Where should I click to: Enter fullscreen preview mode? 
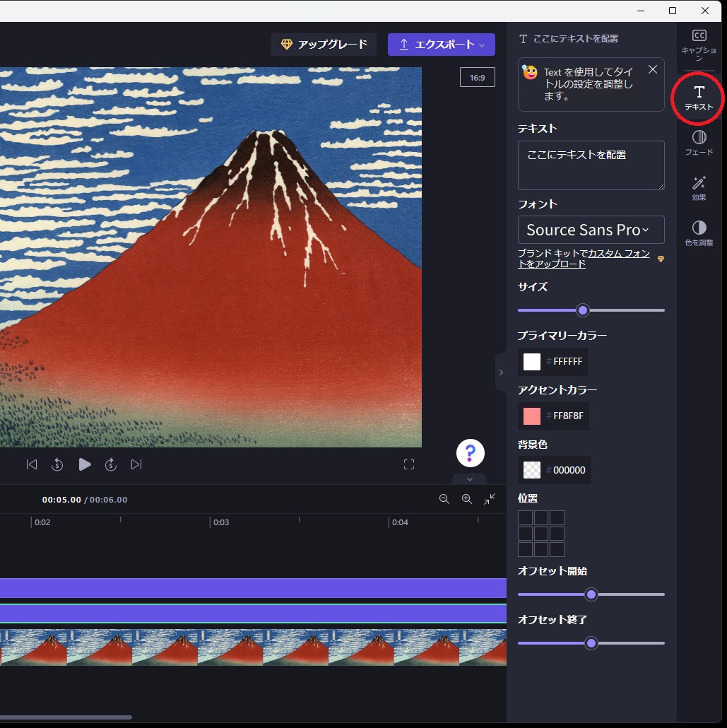pyautogui.click(x=409, y=464)
